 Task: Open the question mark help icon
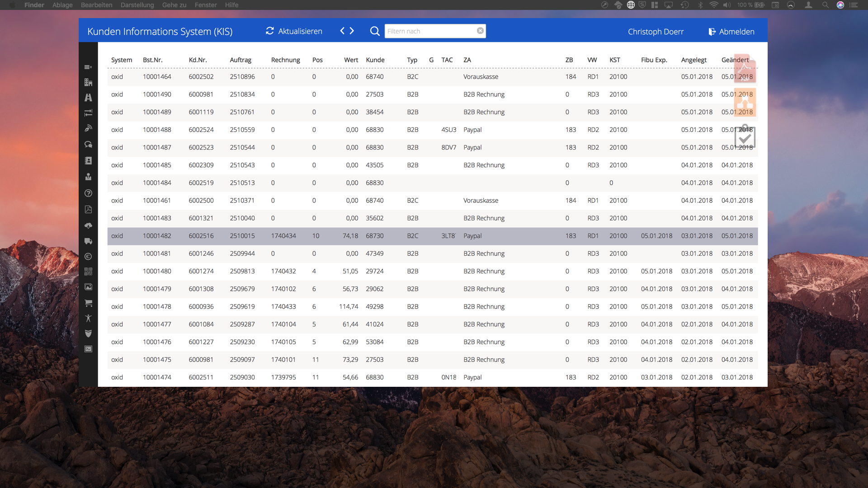(88, 193)
